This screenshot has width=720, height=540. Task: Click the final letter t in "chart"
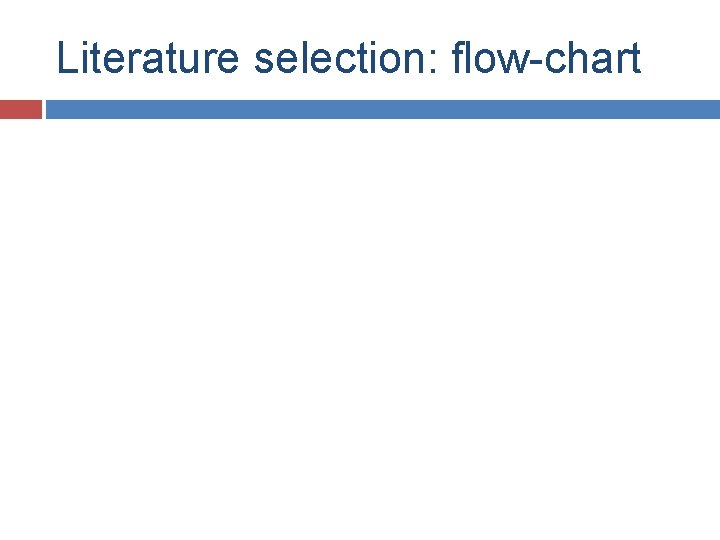636,59
